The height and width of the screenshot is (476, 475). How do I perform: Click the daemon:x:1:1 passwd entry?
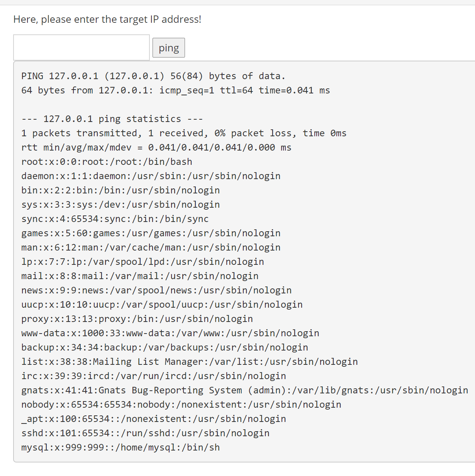pos(151,176)
